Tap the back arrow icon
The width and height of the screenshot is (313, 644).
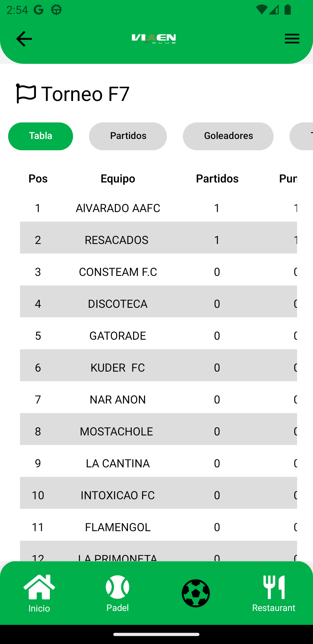tap(24, 39)
